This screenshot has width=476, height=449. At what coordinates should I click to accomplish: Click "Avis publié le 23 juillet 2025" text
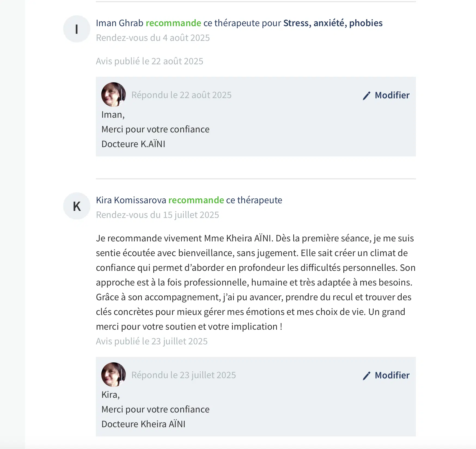152,341
